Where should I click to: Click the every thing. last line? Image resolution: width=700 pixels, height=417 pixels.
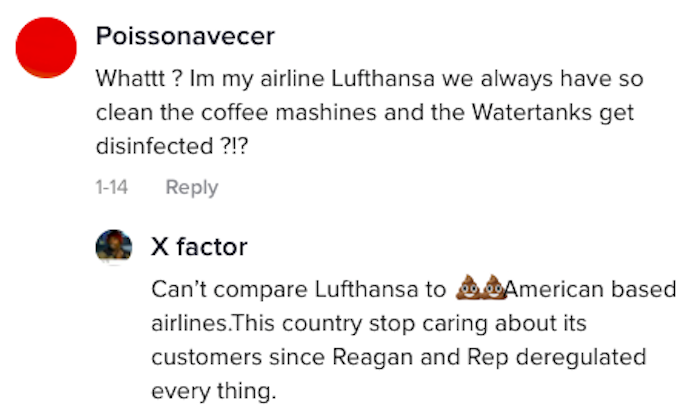pos(214,391)
